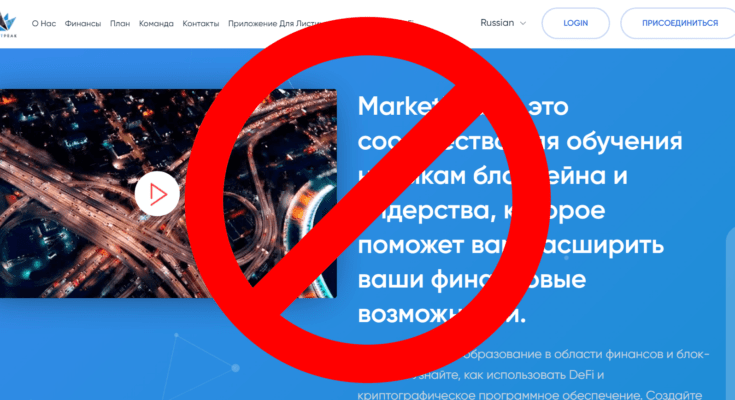
Task: Expand the chevron arrow beside Russian
Action: click(523, 23)
